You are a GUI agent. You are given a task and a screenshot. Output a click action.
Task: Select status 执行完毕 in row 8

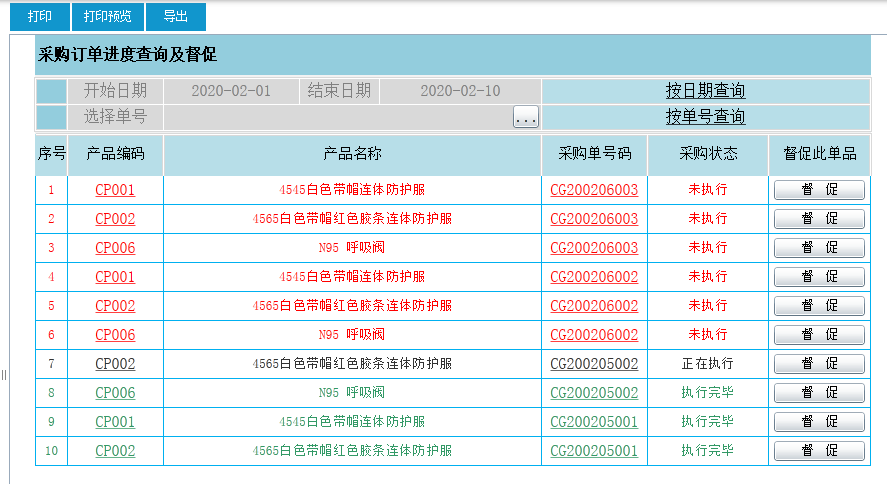pos(708,392)
